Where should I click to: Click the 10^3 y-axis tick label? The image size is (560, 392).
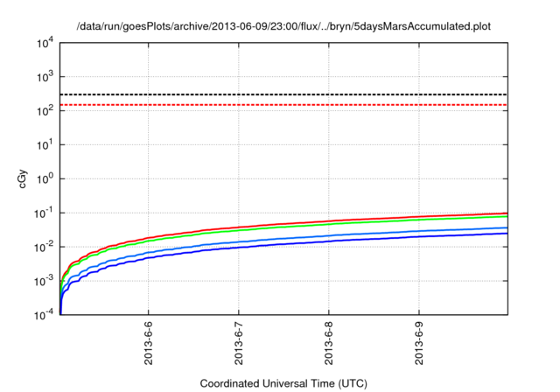(x=45, y=76)
